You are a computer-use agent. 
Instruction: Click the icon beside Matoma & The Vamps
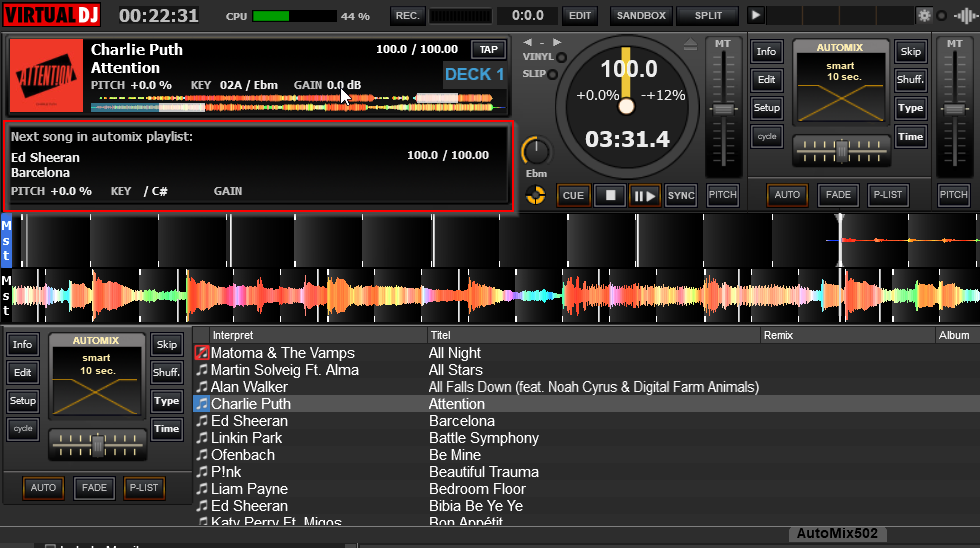(202, 353)
